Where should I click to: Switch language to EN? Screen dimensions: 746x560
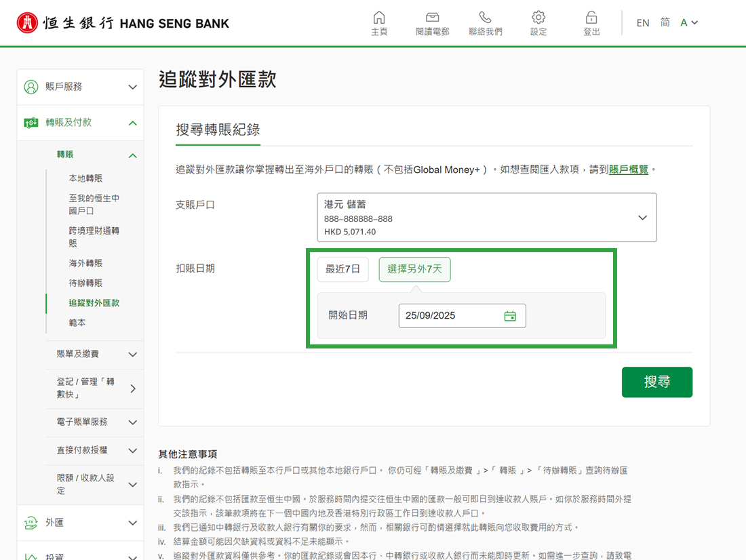643,23
